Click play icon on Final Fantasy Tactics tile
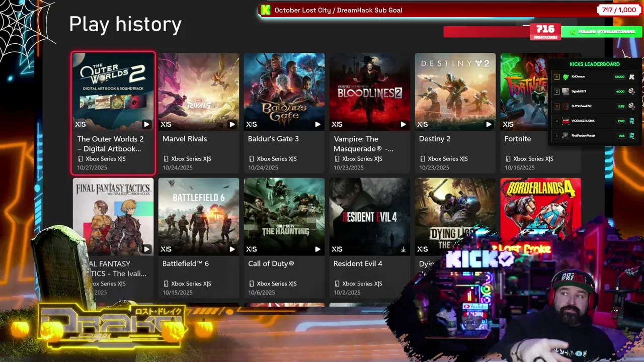Image resolution: width=644 pixels, height=362 pixels. coord(146,249)
